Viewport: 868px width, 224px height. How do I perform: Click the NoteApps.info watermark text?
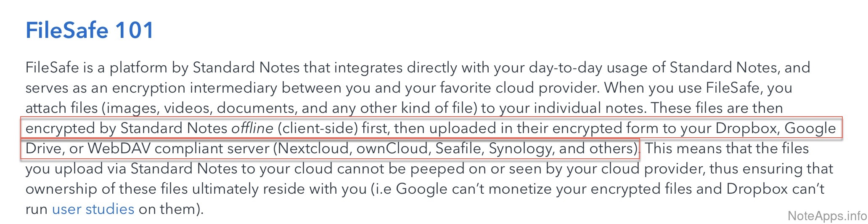[826, 216]
